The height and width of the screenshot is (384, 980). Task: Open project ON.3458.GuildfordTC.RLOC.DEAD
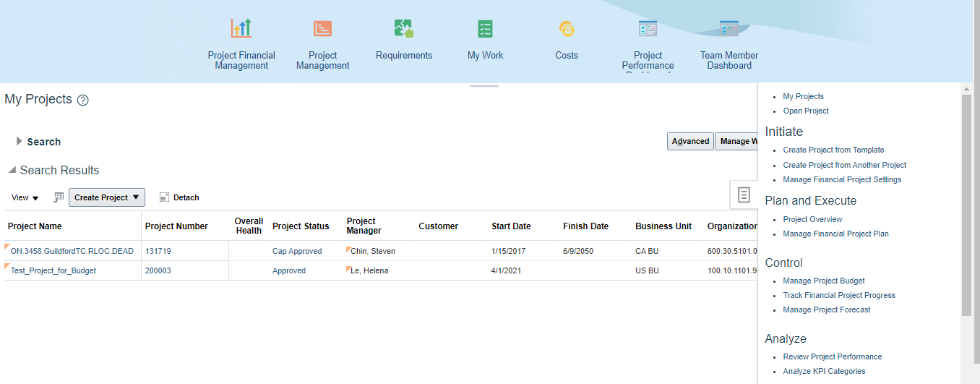coord(72,251)
